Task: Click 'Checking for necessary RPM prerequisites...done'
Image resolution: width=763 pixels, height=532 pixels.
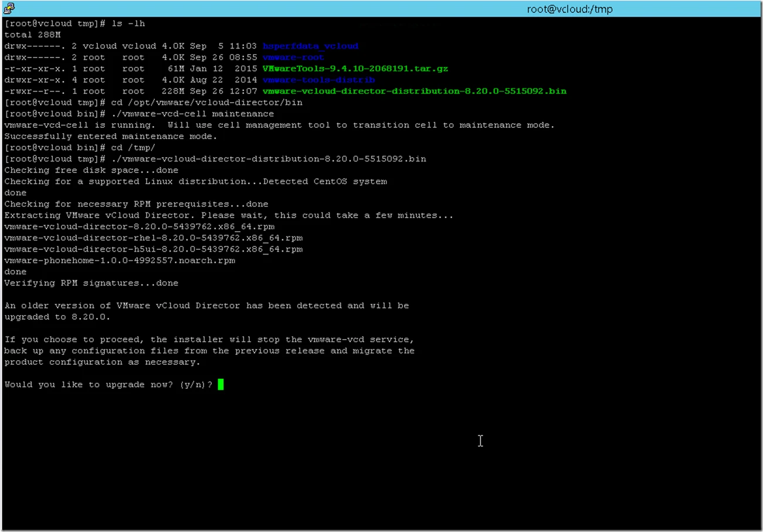Action: (136, 204)
